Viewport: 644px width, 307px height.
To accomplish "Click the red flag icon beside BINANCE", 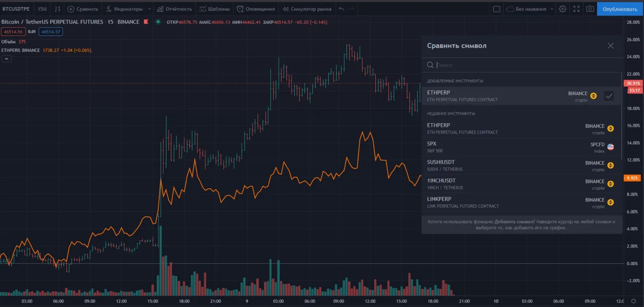I will [x=146, y=22].
